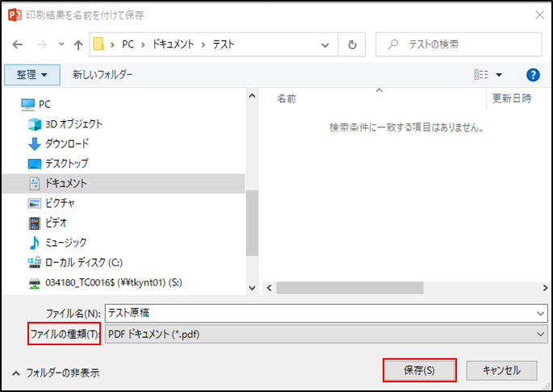Click the ファイル名 text field
Screen dimensions: 553x392
point(326,313)
